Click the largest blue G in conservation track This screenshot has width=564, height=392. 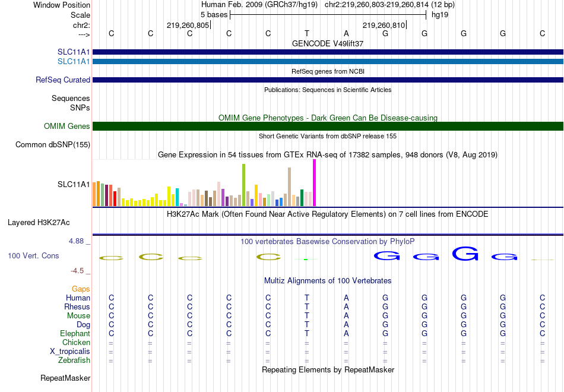(465, 254)
